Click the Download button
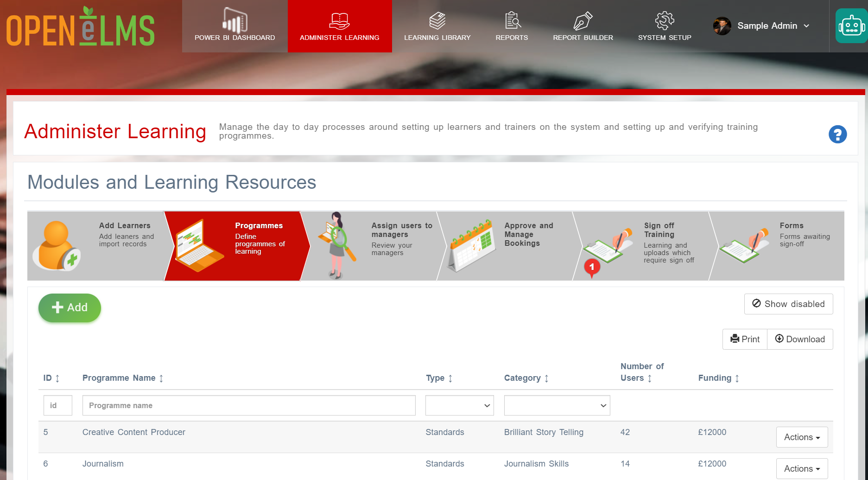The image size is (868, 480). click(x=800, y=339)
